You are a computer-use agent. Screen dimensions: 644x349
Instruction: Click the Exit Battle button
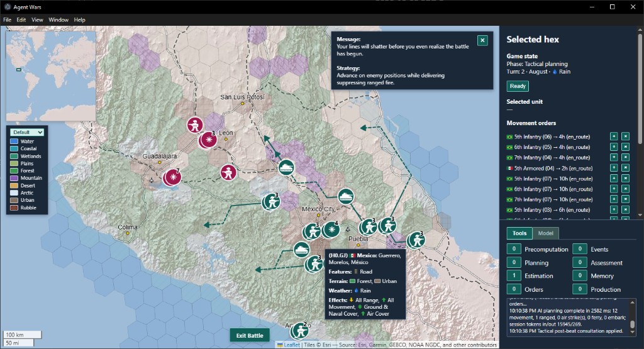pyautogui.click(x=249, y=335)
